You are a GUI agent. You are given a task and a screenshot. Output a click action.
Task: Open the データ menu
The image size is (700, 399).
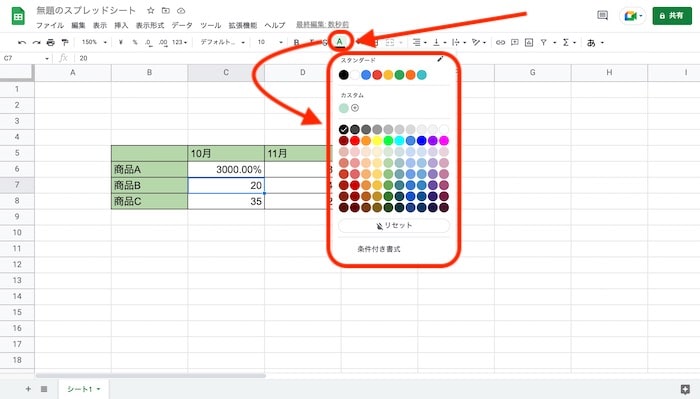(182, 25)
